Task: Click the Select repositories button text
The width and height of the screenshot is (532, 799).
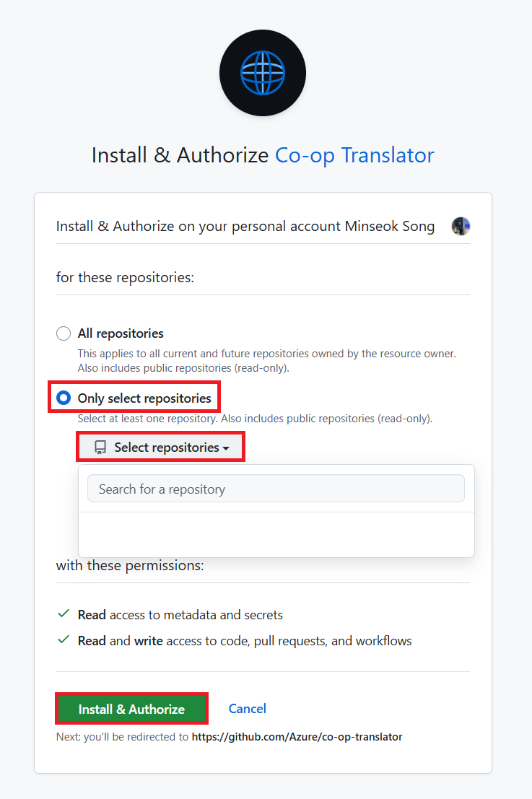Action: click(x=167, y=447)
